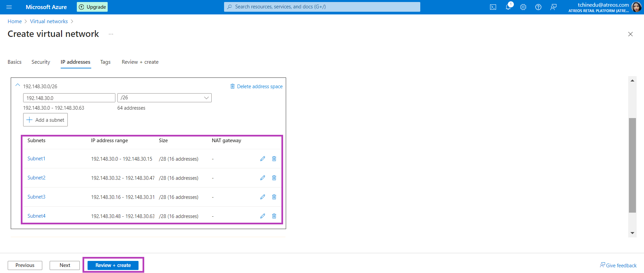
Task: Click the NAT gateway column header
Action: [x=226, y=141]
